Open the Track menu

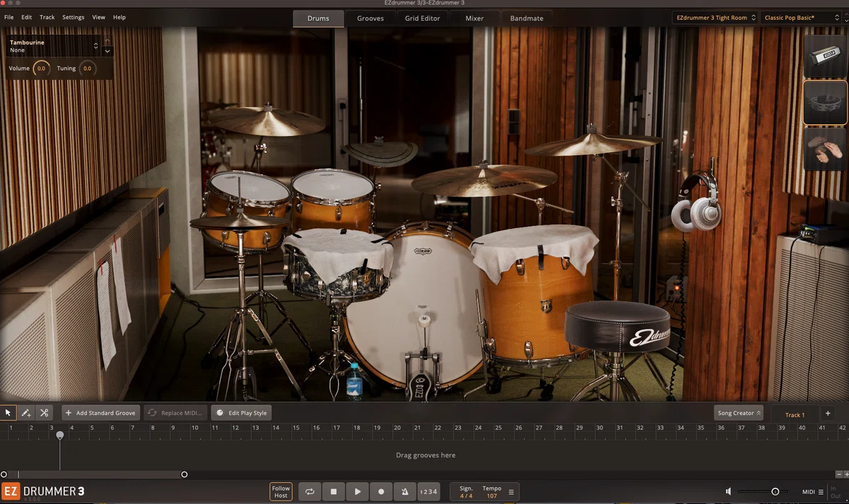pyautogui.click(x=47, y=17)
